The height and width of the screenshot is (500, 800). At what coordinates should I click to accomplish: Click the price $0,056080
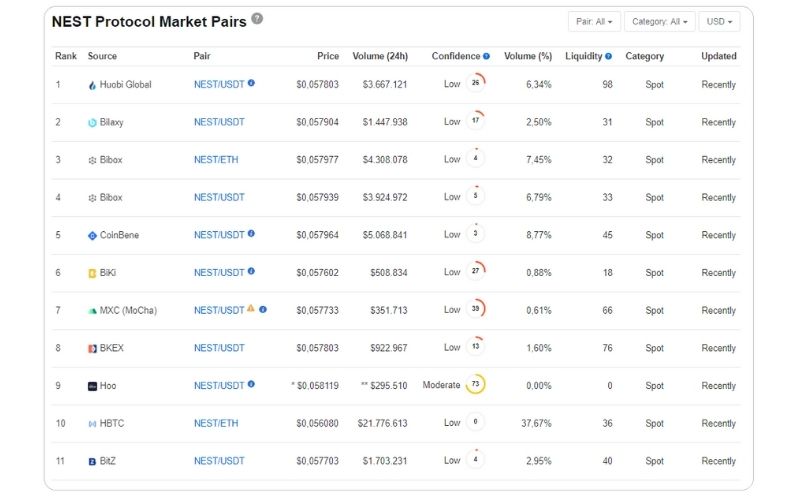pyautogui.click(x=317, y=423)
